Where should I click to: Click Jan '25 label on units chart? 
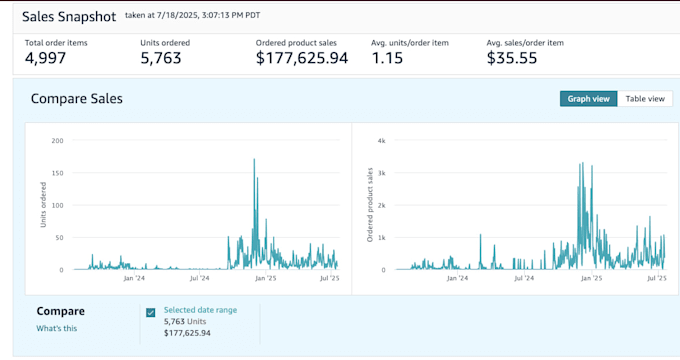pyautogui.click(x=265, y=278)
